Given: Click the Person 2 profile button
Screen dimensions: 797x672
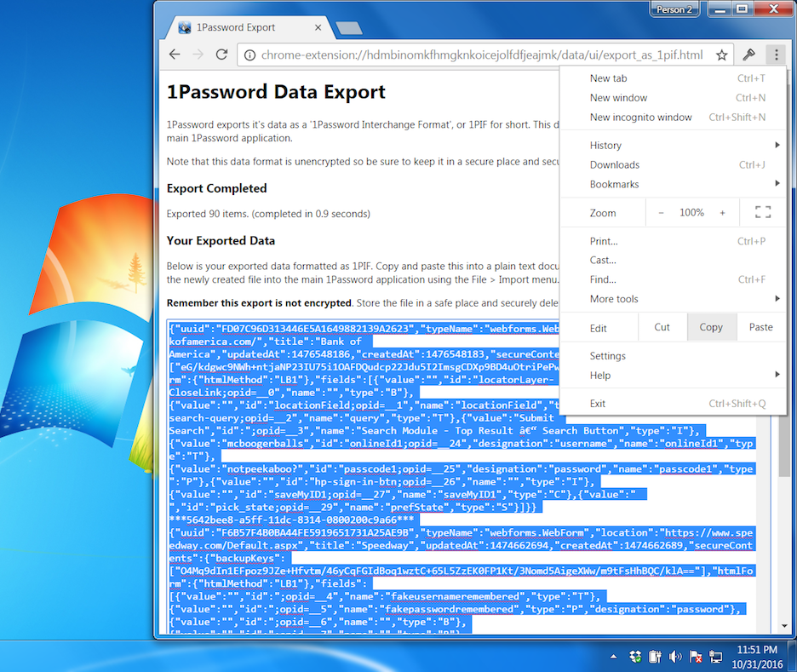Looking at the screenshot, I should [x=674, y=9].
